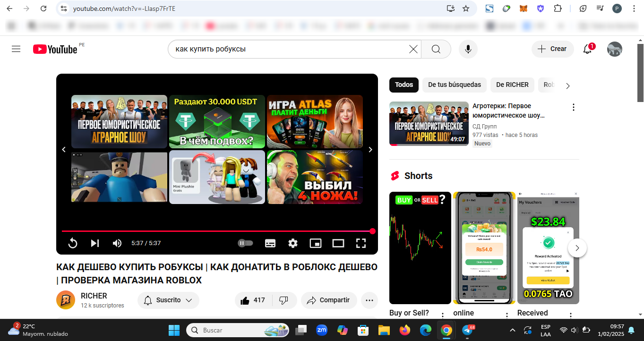Select De tus búsquedas chip

tap(455, 85)
